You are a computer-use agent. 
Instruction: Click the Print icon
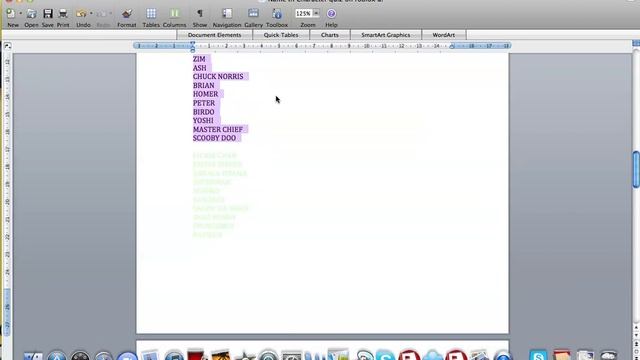(x=63, y=13)
